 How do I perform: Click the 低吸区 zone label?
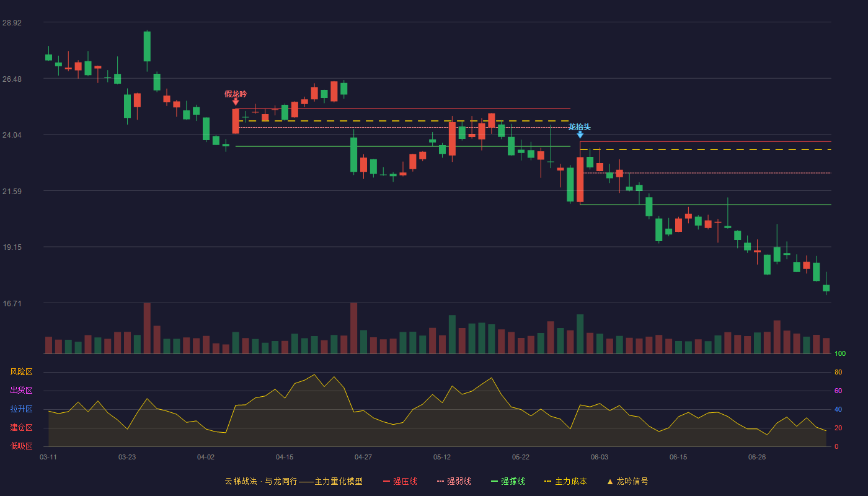(21, 446)
